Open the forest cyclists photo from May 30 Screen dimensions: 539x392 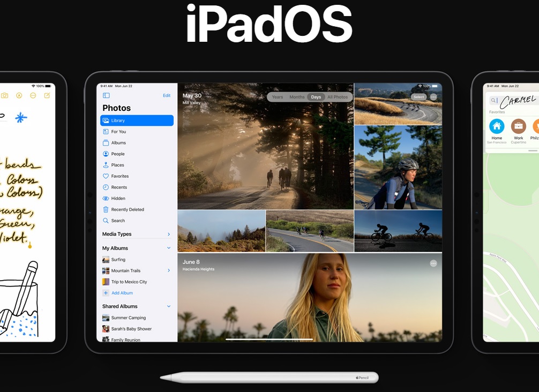[265, 146]
